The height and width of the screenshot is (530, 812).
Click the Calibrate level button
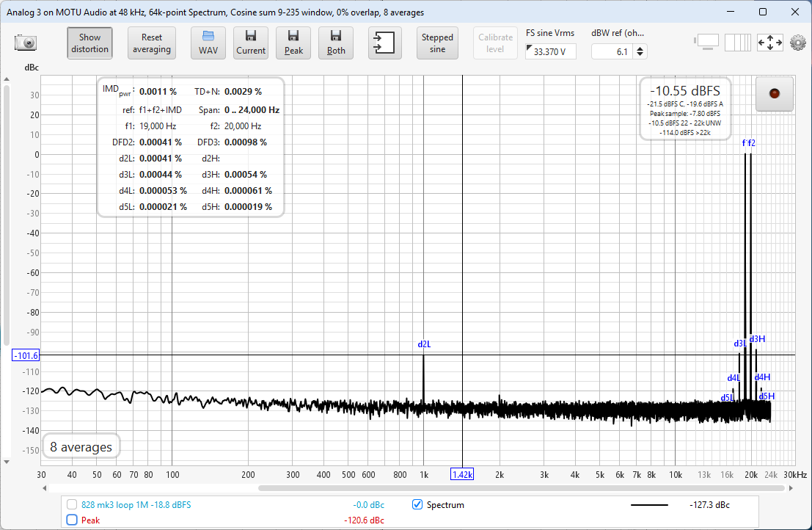tap(495, 43)
